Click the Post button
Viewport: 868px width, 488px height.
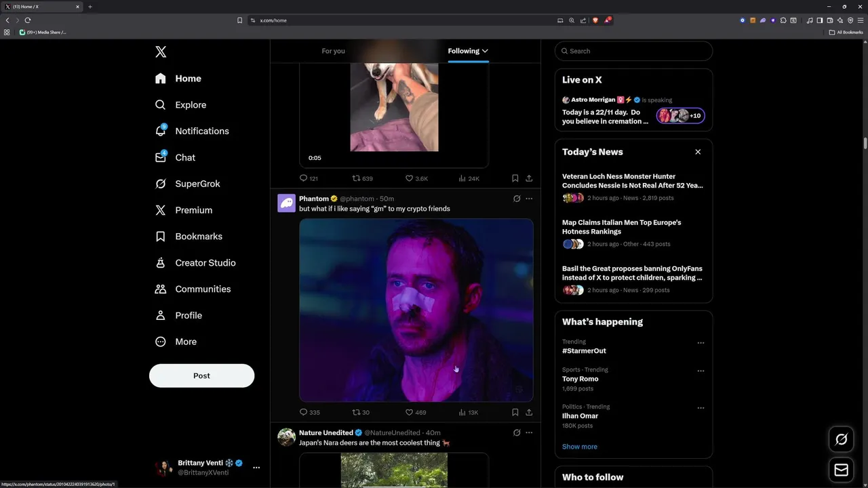click(x=201, y=375)
